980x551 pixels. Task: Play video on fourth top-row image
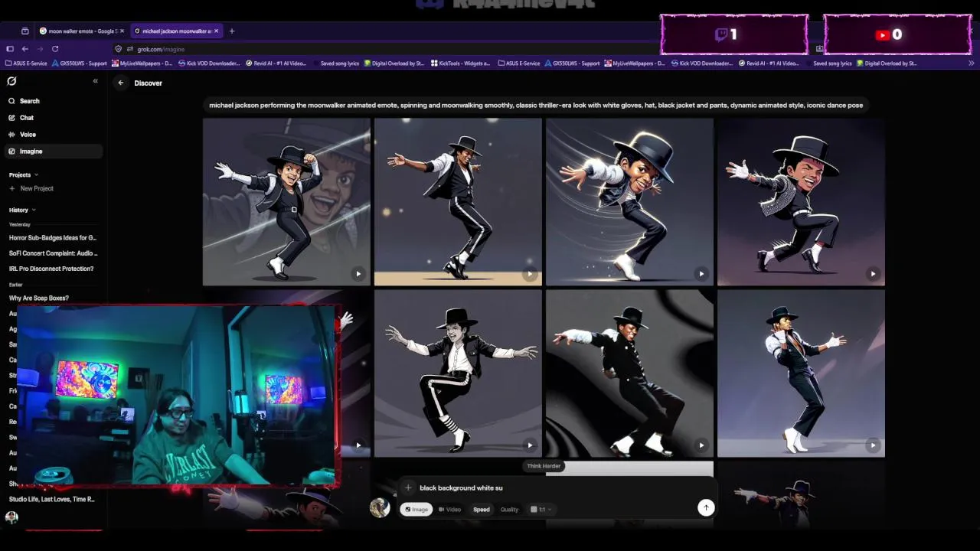click(873, 274)
